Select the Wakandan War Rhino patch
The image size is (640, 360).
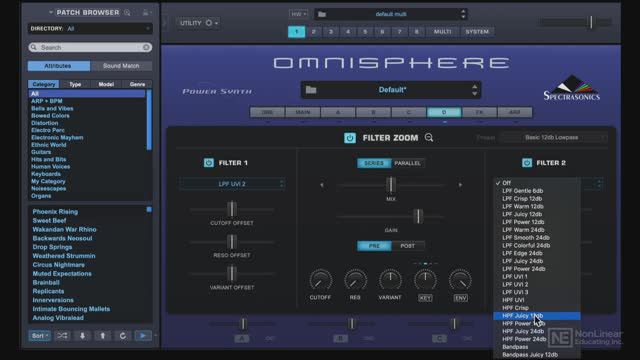click(64, 229)
